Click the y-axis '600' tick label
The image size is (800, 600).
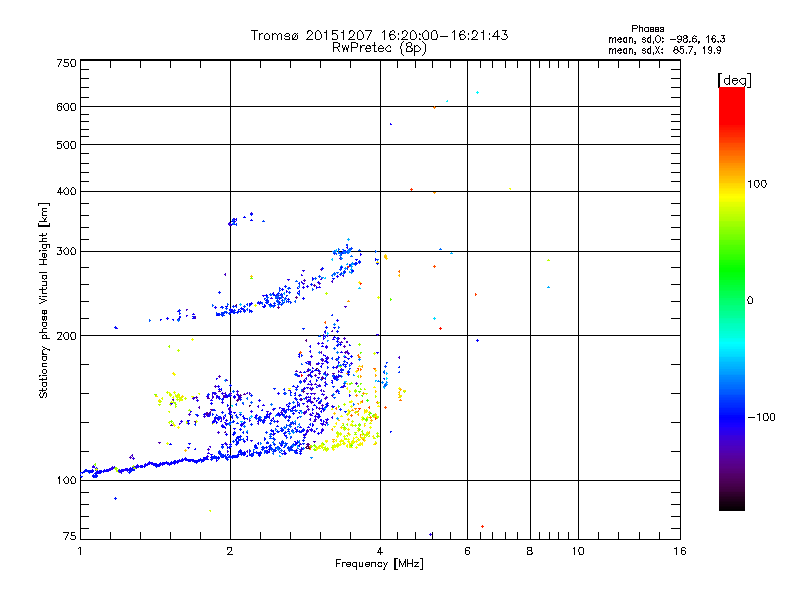click(66, 107)
